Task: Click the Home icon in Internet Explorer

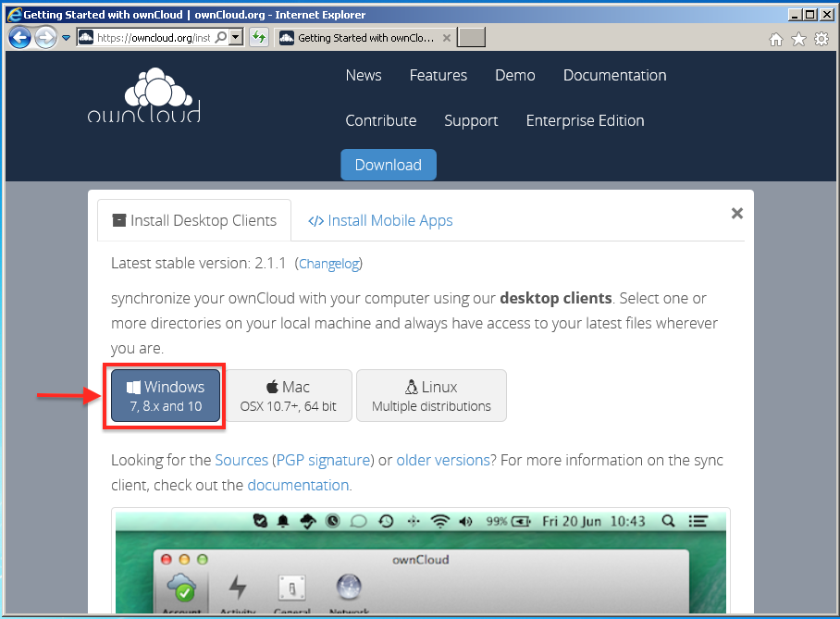Action: pyautogui.click(x=776, y=39)
